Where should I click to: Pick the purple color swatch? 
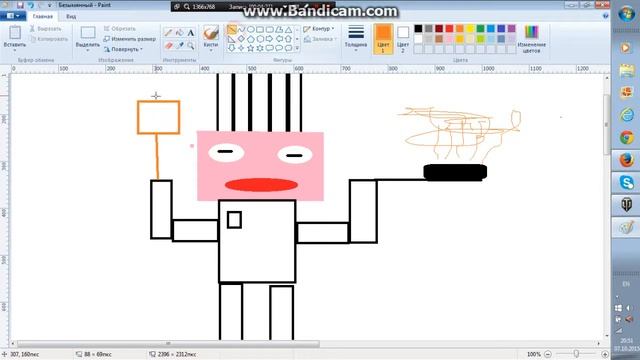point(511,28)
